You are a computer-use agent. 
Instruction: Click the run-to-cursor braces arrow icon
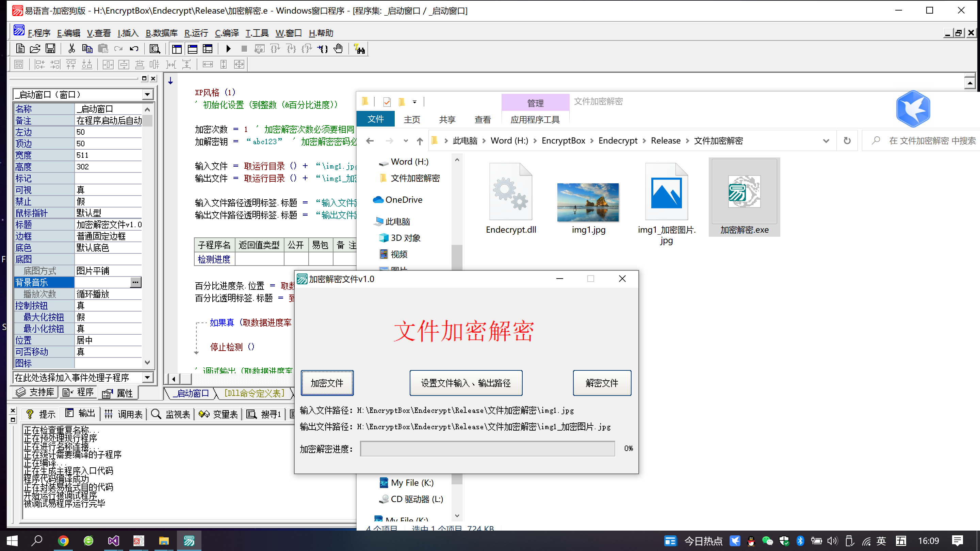(x=323, y=49)
